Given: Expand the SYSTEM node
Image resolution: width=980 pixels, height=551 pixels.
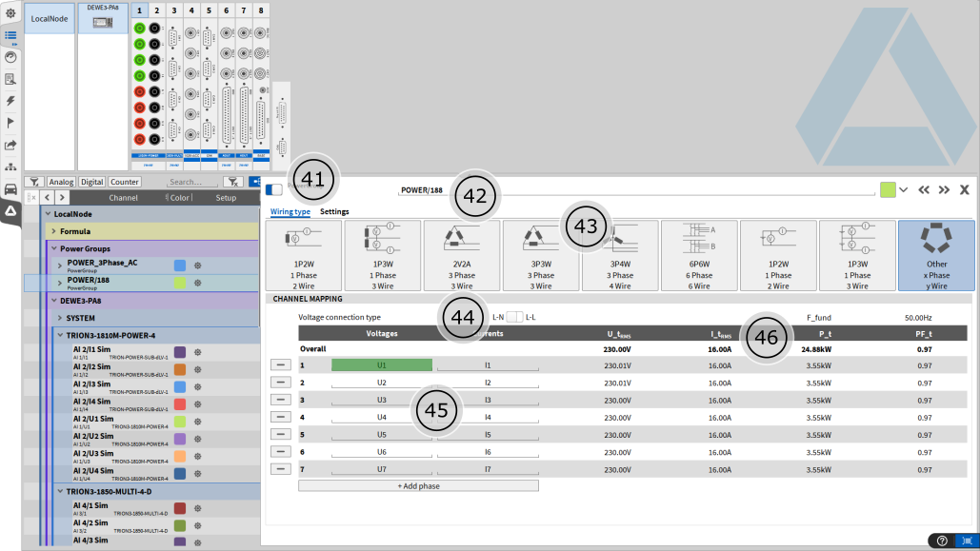Looking at the screenshot, I should pyautogui.click(x=60, y=318).
